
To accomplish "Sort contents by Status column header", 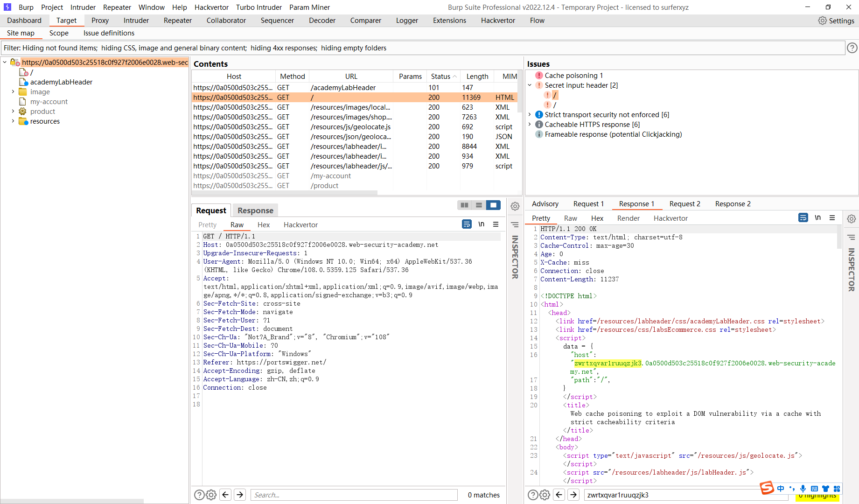I will coord(443,76).
